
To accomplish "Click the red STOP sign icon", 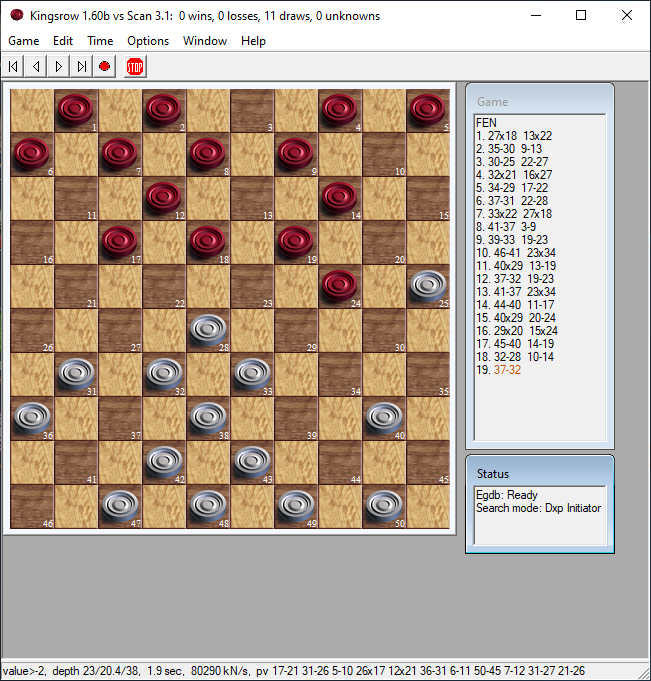I will (x=134, y=66).
